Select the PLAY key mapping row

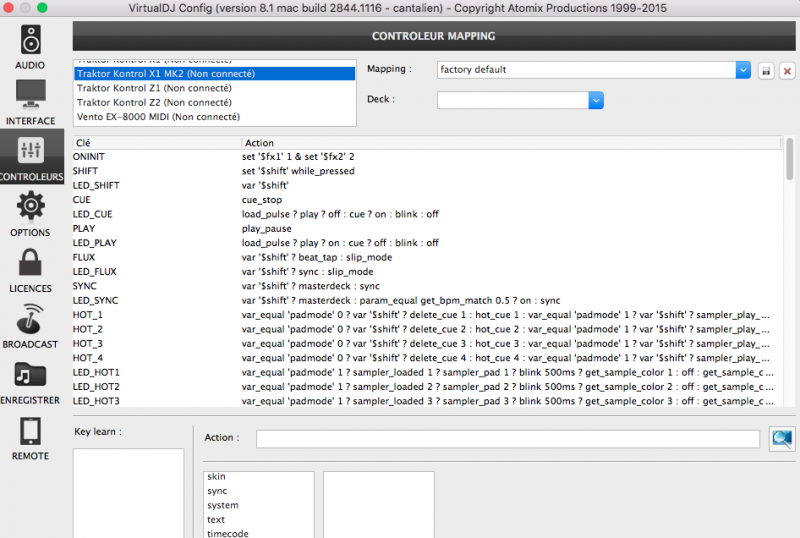click(84, 228)
